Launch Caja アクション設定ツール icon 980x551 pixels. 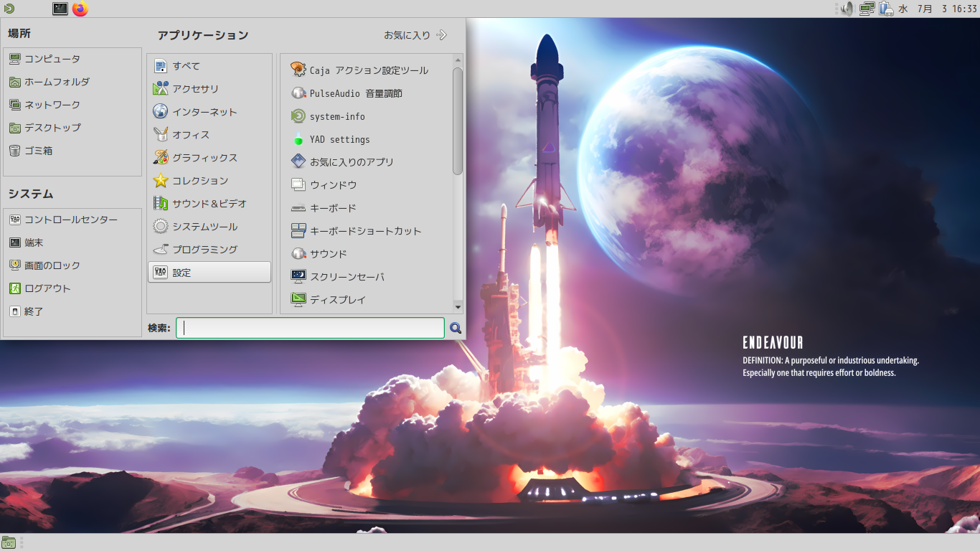(x=298, y=70)
